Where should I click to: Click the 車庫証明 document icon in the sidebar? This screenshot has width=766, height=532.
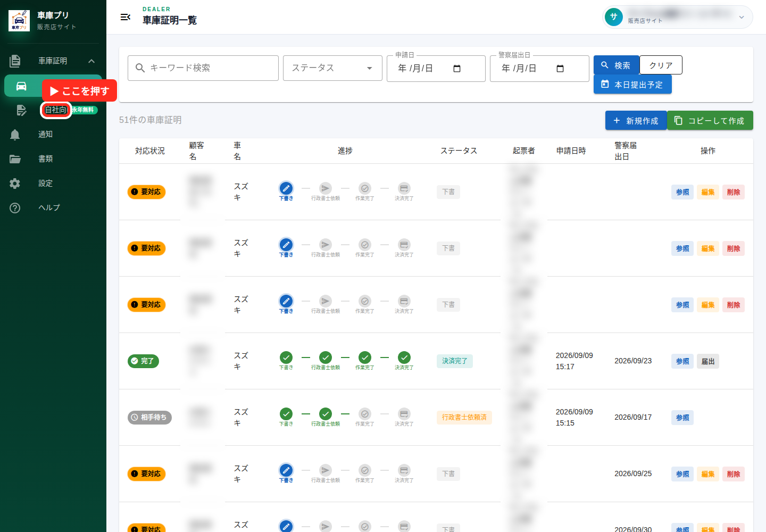click(15, 61)
